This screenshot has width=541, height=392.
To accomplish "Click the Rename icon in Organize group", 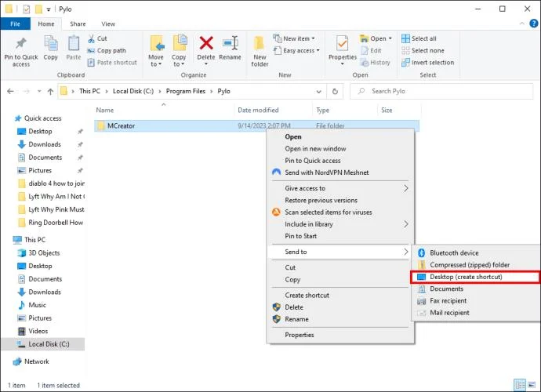I will [231, 43].
